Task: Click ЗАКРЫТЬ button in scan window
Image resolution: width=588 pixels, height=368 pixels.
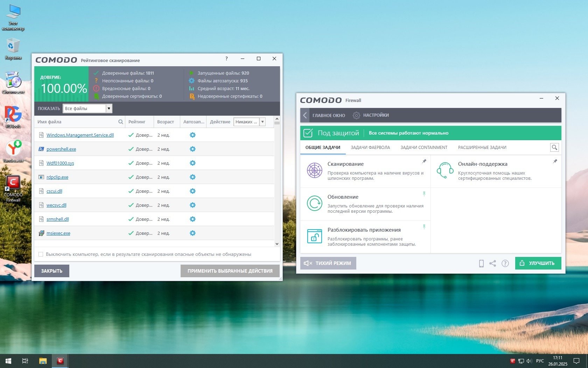Action: pos(52,271)
